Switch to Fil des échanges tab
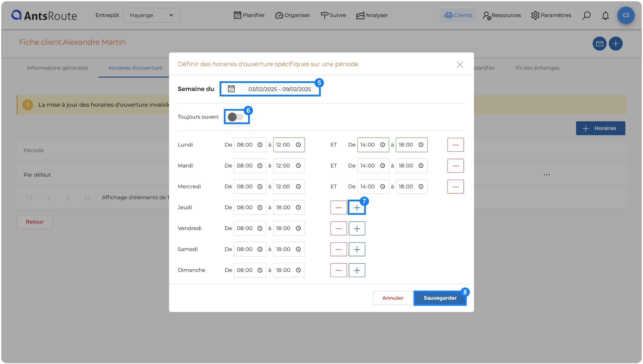Viewport: 643px width, 364px height. tap(537, 68)
